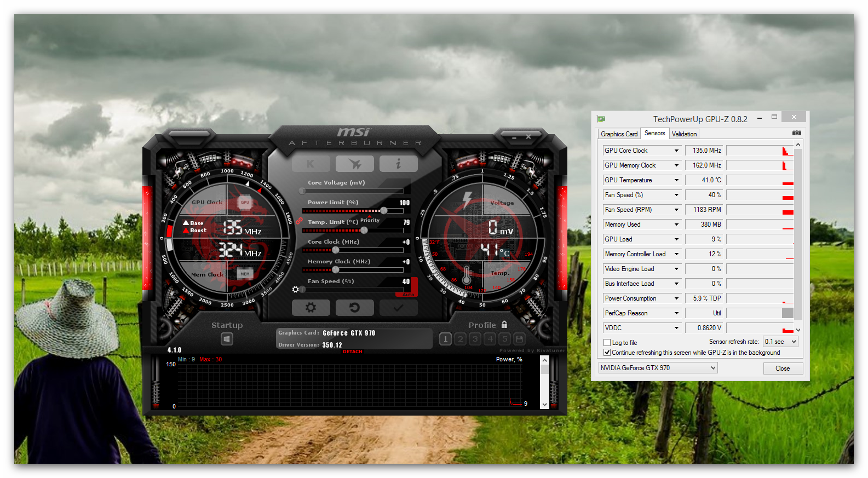This screenshot has width=868, height=478.
Task: Expand the PerfCap Reason sensor dropdown
Action: (676, 313)
